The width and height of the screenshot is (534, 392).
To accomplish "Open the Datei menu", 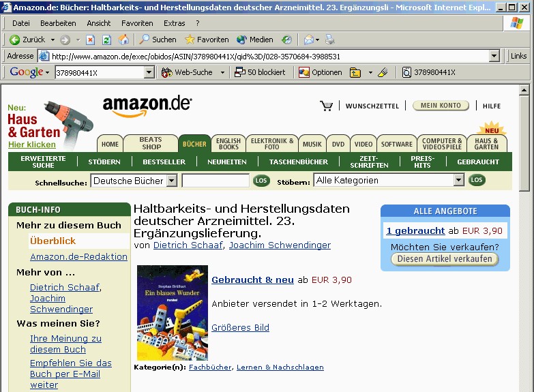I will pyautogui.click(x=20, y=23).
